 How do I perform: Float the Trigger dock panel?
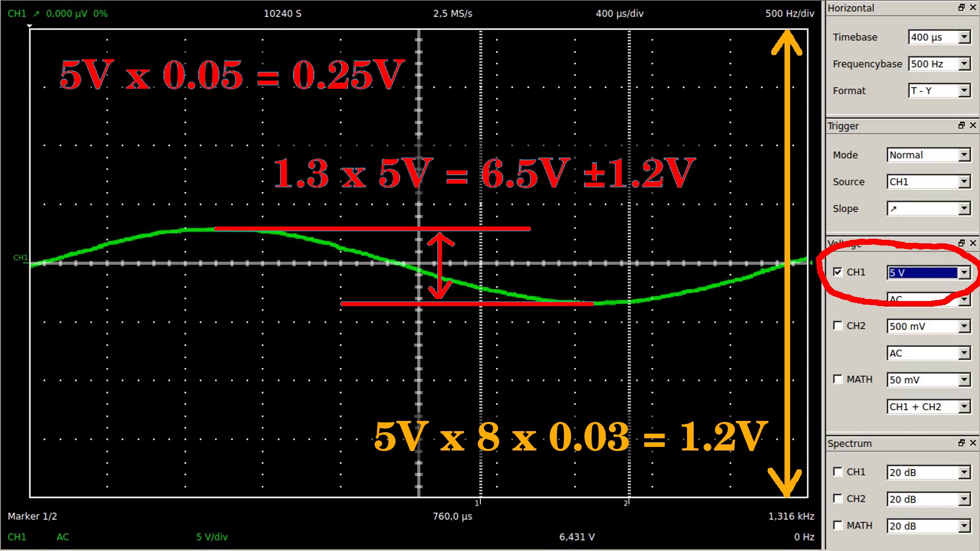[962, 125]
